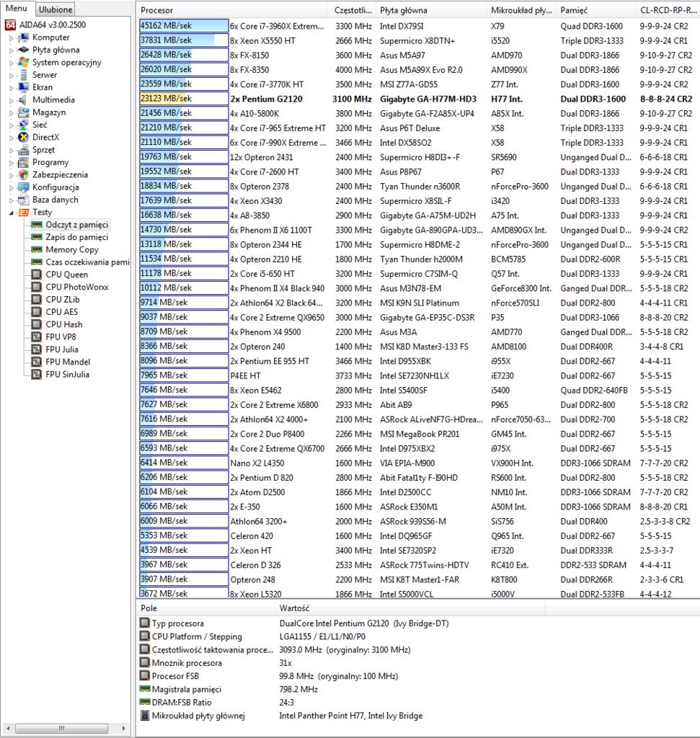Open the Zabezpieczenia shield icon
700x738 pixels.
[24, 174]
